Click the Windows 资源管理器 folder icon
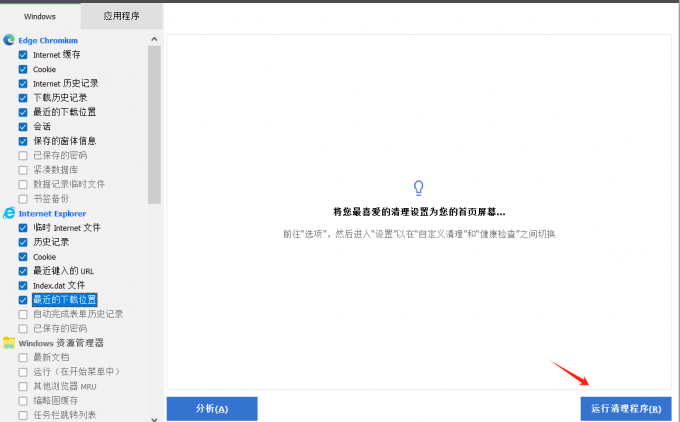 pos(9,343)
